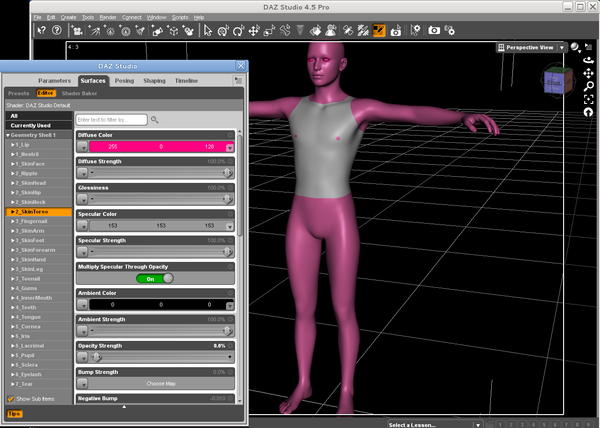600x428 pixels.
Task: Toggle Multiply Specular Through Opacity switch
Action: click(155, 278)
